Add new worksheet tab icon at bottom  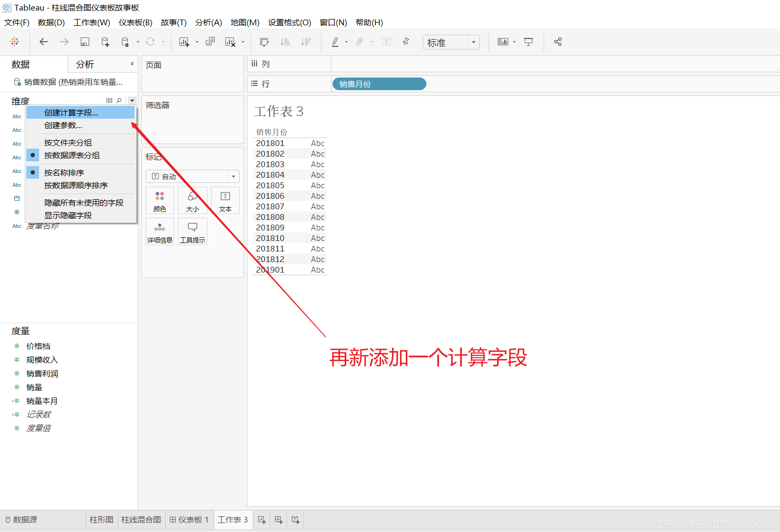point(262,520)
